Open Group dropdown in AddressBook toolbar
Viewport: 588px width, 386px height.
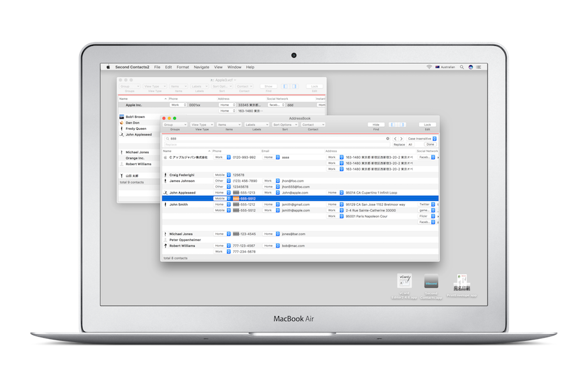(175, 125)
